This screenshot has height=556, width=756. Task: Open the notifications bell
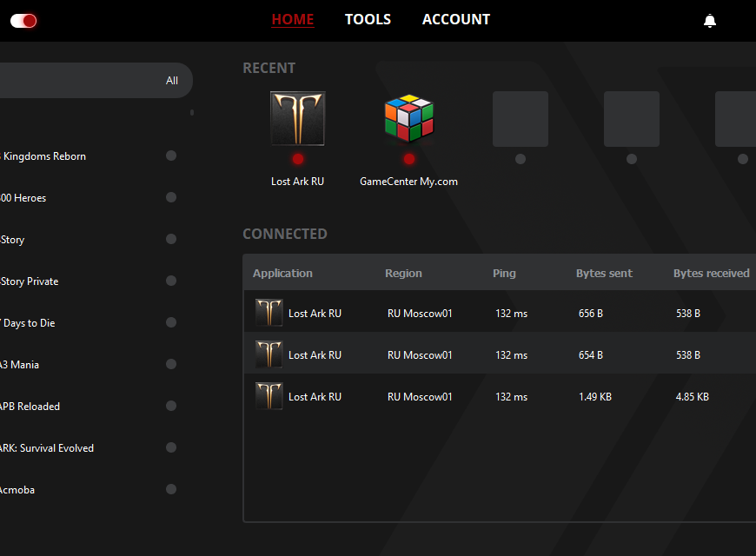pos(710,21)
